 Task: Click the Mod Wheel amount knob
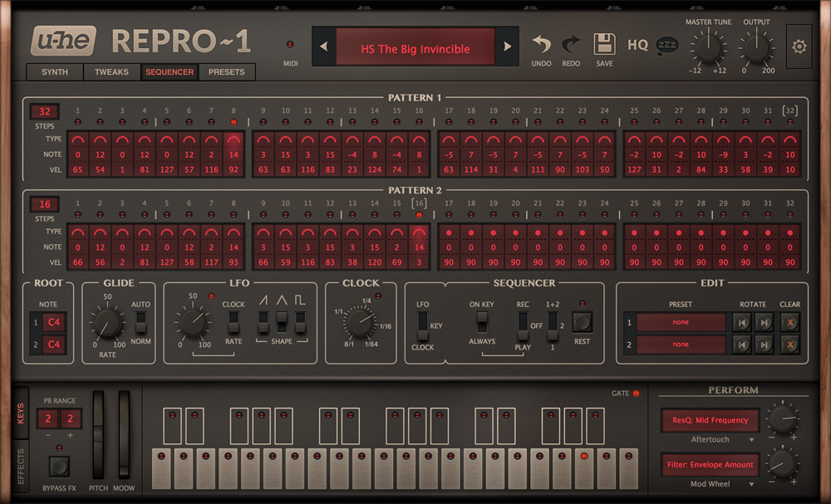pyautogui.click(x=783, y=464)
